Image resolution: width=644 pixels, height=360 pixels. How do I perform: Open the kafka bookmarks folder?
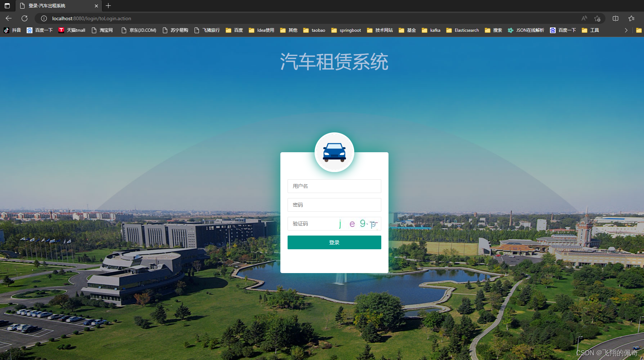(x=430, y=30)
